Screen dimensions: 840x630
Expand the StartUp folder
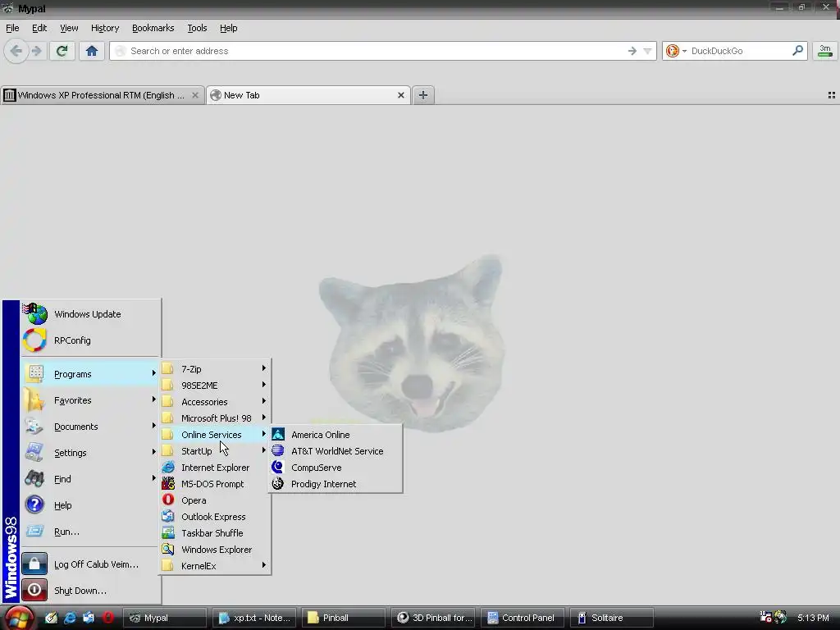pos(215,451)
